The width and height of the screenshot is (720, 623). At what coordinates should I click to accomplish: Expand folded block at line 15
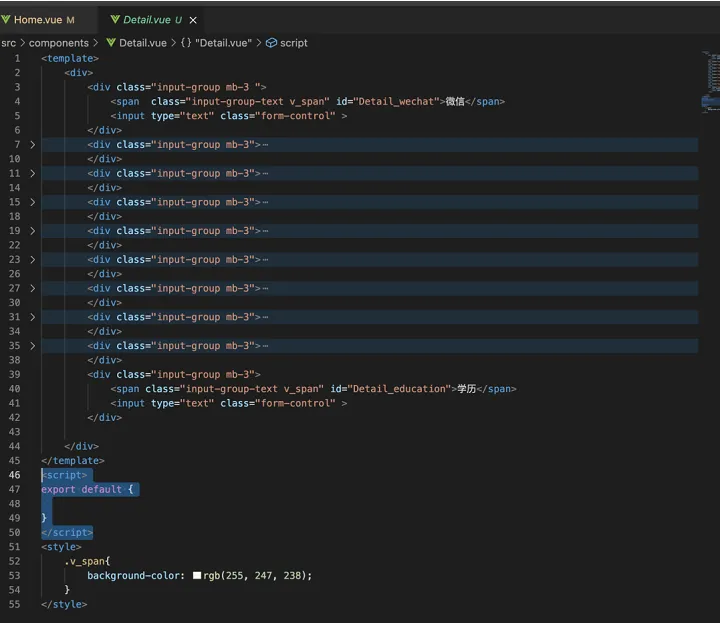pyautogui.click(x=32, y=202)
